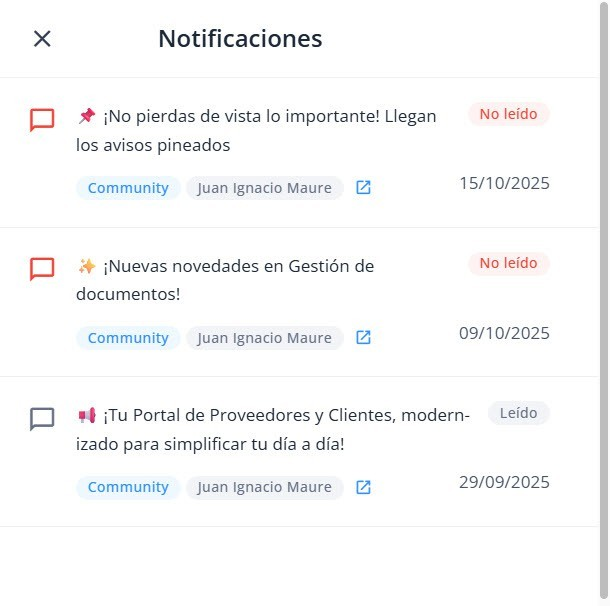Viewport: 610px width, 606px height.
Task: Click the pushpin emoji in first notification title
Action: (x=86, y=116)
